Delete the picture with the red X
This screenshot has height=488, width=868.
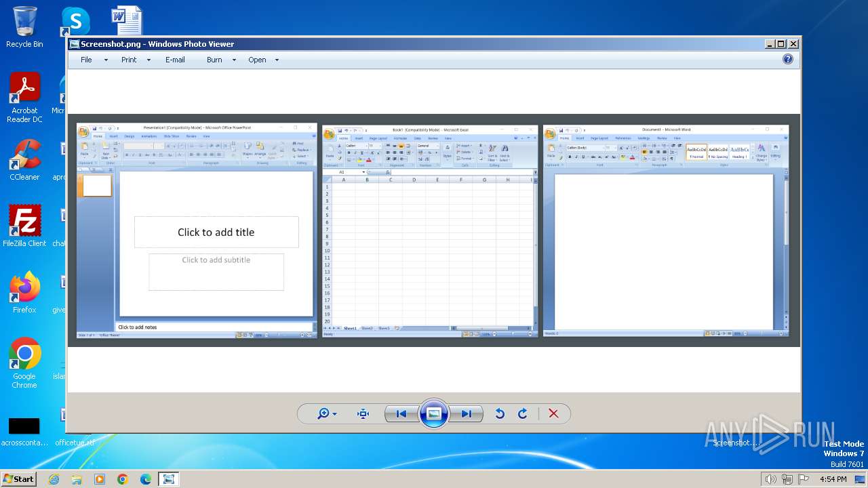[x=553, y=413]
